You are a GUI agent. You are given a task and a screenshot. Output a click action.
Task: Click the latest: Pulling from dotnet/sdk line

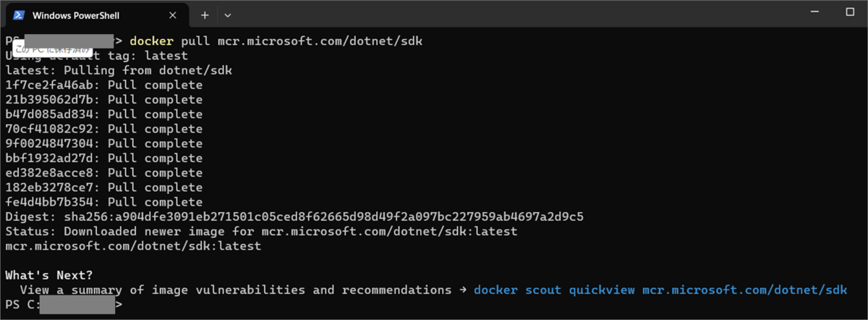point(119,70)
